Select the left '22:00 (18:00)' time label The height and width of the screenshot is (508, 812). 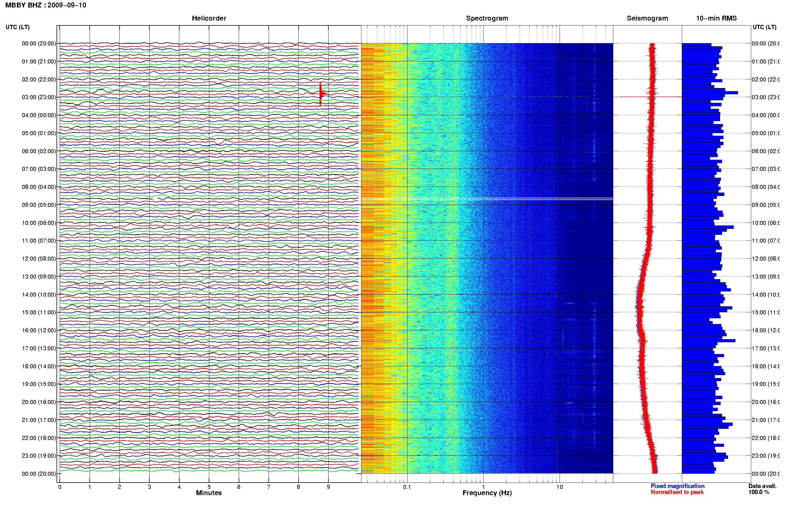[39, 438]
